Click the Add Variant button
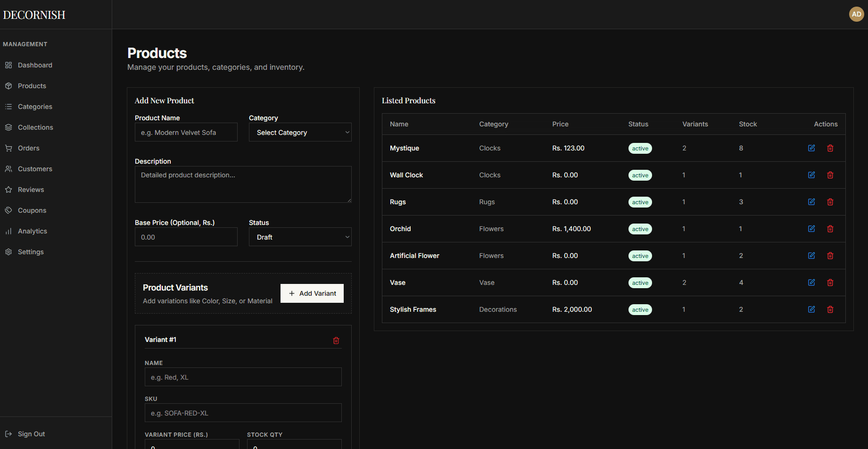This screenshot has height=449, width=868. (312, 293)
